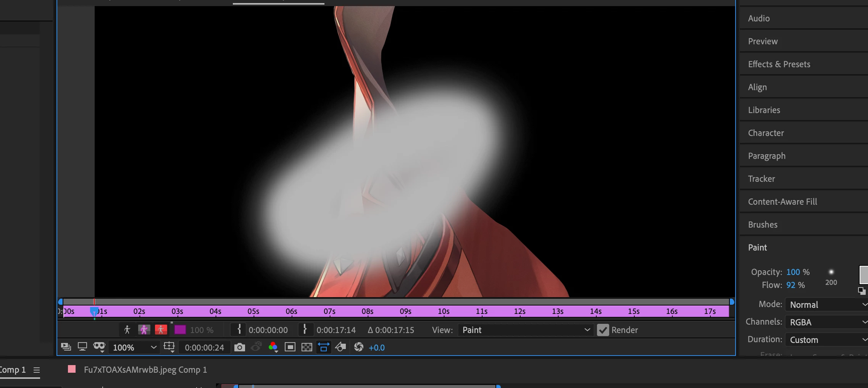
Task: Click the layer time ruler at 05s
Action: coord(253,312)
